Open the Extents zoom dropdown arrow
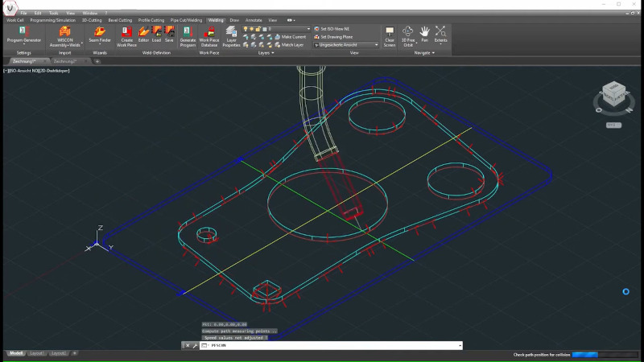Screen dimensions: 644x362 coord(440,44)
